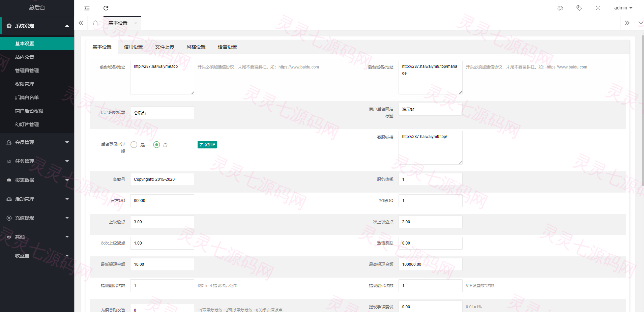Open 幻灯片管理 in the sidebar

(x=37, y=124)
